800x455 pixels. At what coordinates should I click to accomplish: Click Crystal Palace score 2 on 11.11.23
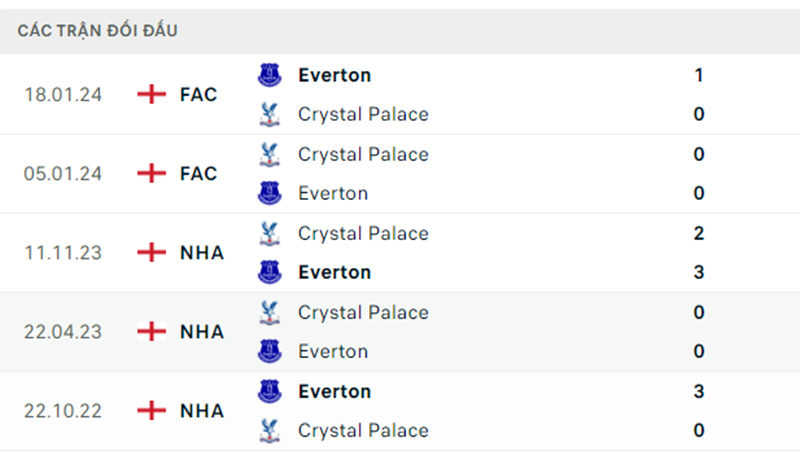click(699, 234)
